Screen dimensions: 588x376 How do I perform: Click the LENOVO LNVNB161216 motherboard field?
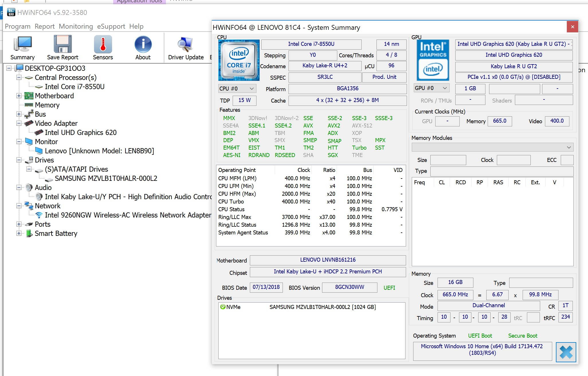[x=328, y=260]
